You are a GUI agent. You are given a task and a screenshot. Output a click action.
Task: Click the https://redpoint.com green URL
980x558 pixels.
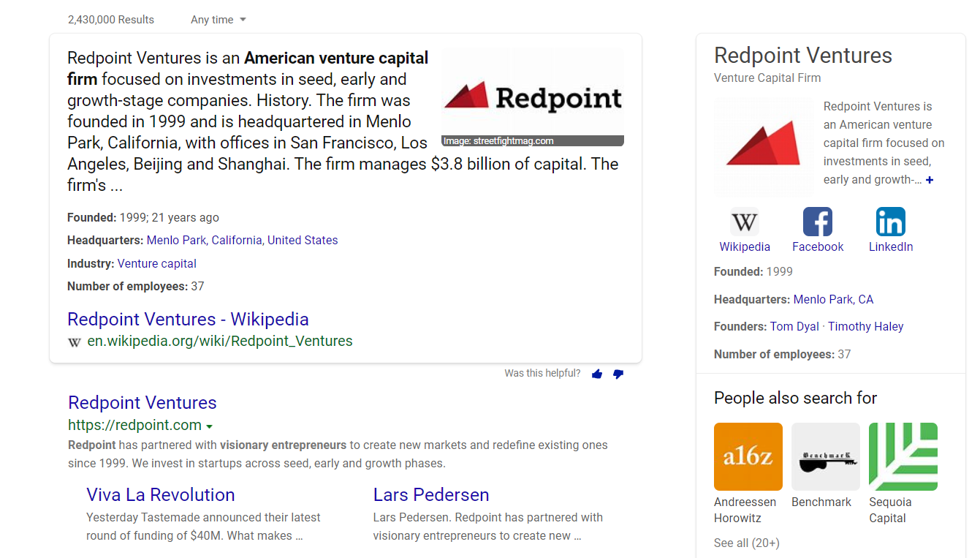134,425
